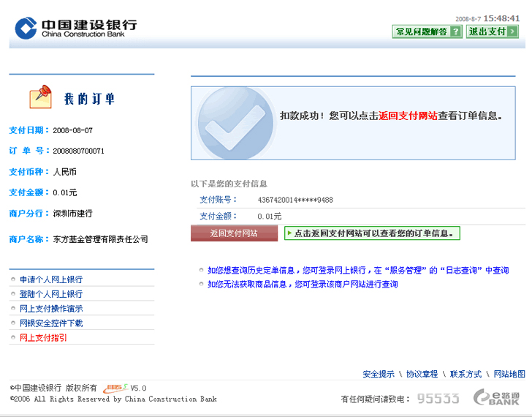The image size is (532, 417).
Task: Click the timestamp 15:48:41
Action: coord(501,18)
